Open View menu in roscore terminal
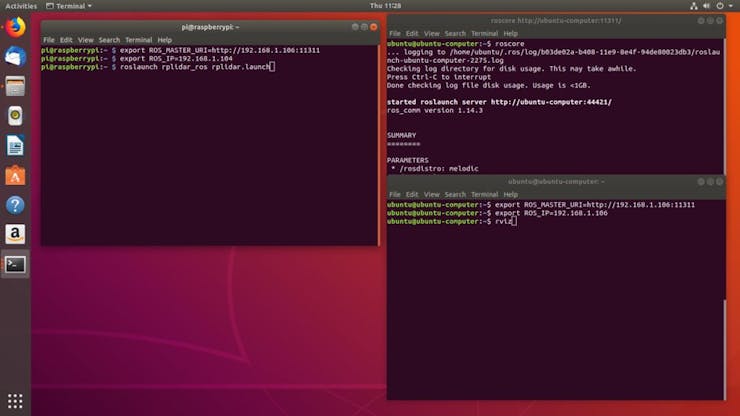The image size is (740, 416). point(431,34)
